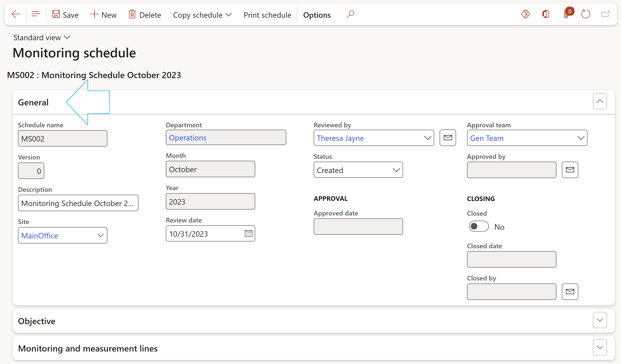
Task: Collapse the General section
Action: tap(601, 101)
